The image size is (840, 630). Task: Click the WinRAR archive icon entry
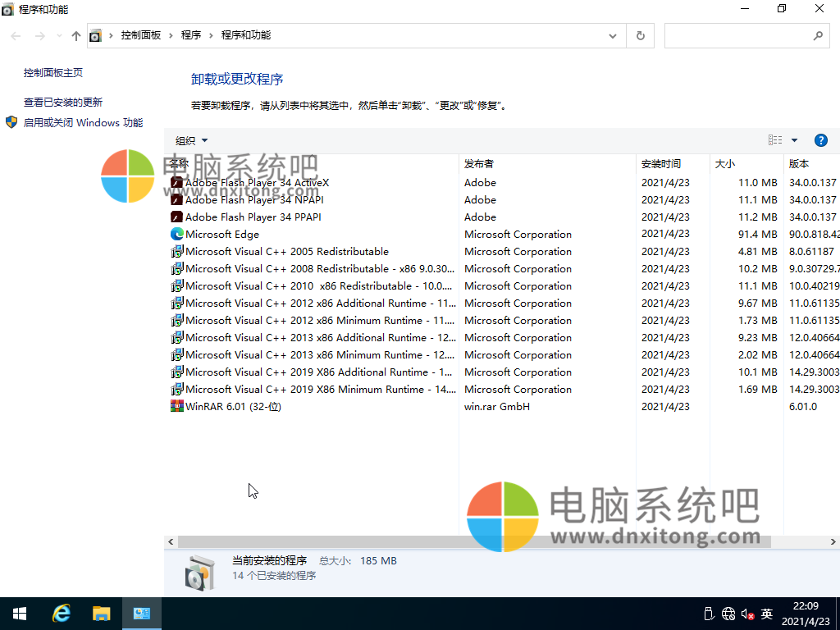pyautogui.click(x=176, y=406)
